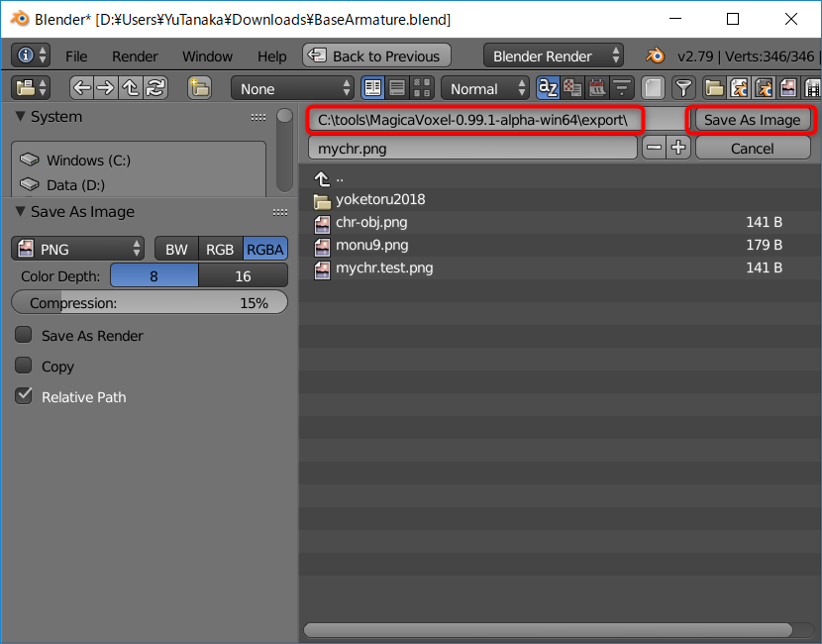Open the Window menu
822x644 pixels.
[x=207, y=56]
